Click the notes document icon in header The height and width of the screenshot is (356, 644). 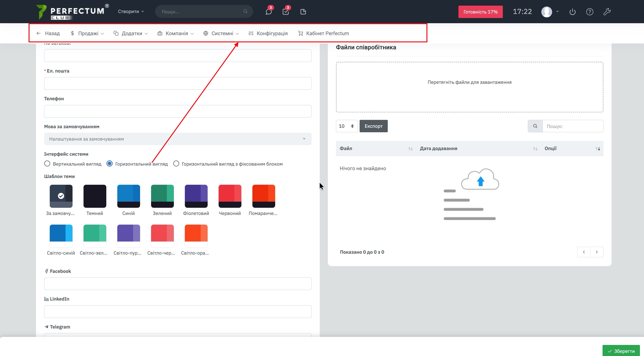tap(303, 12)
